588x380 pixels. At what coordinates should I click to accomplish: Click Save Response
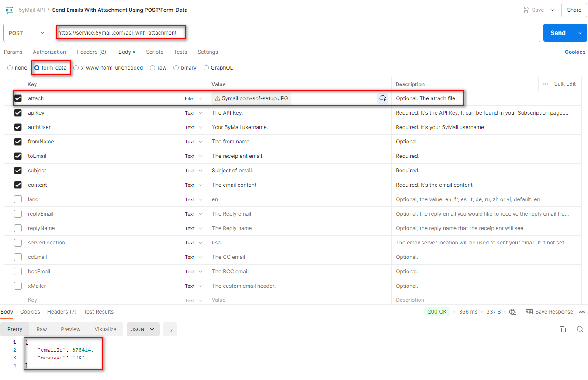click(549, 312)
